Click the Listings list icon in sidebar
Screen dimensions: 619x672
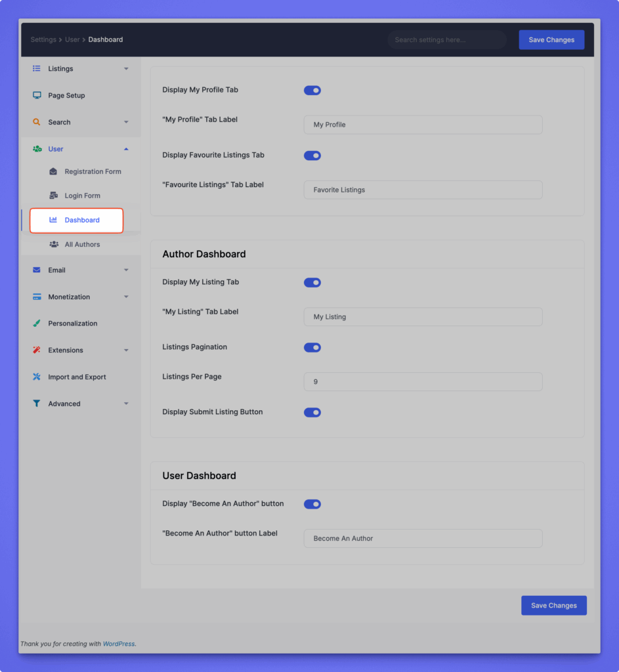pyautogui.click(x=37, y=68)
